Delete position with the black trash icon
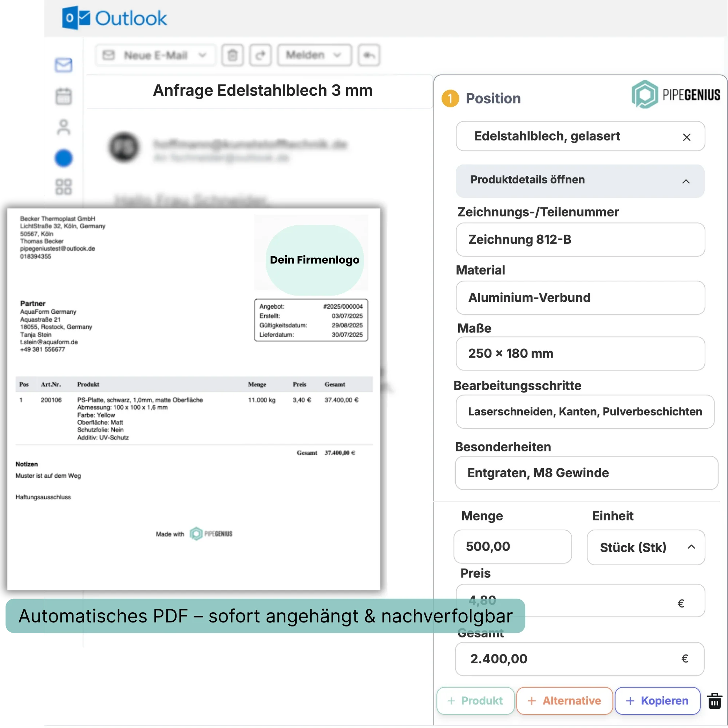Image resolution: width=728 pixels, height=728 pixels. coord(714,701)
